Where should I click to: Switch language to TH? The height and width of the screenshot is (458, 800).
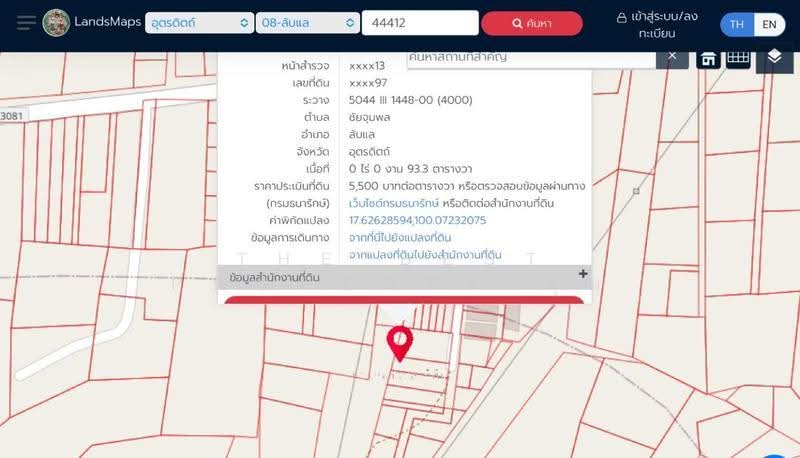[x=736, y=24]
